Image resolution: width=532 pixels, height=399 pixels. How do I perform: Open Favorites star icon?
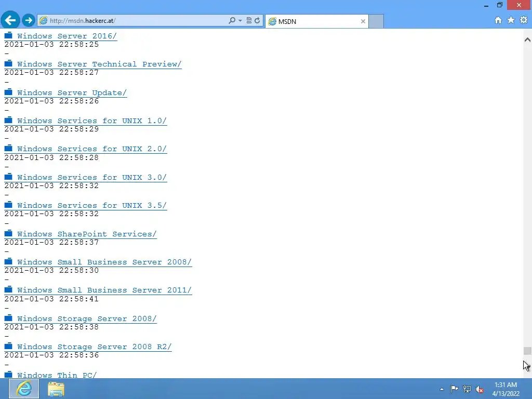coord(511,20)
